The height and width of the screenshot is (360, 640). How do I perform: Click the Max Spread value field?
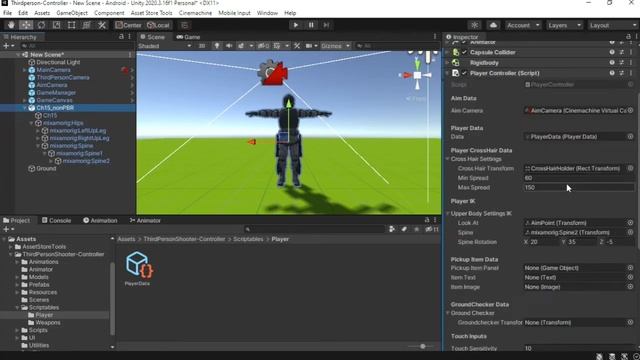578,187
